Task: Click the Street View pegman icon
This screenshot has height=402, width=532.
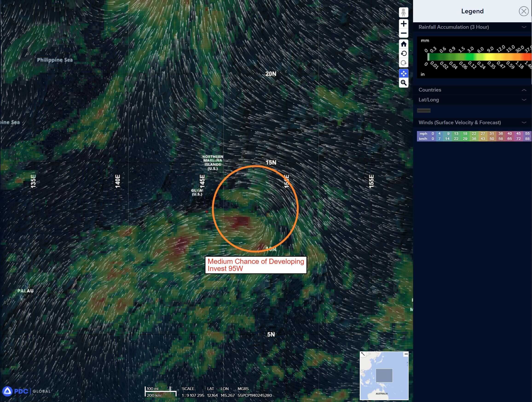Action: [404, 12]
